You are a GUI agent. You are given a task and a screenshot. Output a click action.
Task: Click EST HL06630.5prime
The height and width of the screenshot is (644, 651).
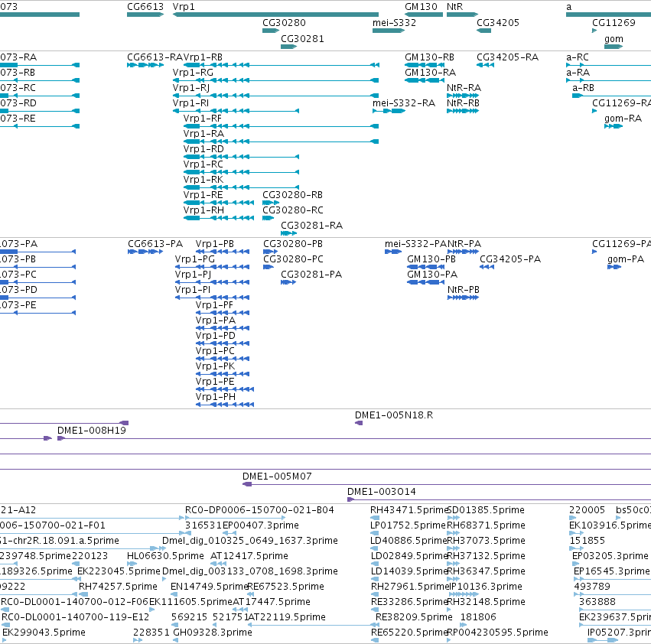(x=132, y=564)
